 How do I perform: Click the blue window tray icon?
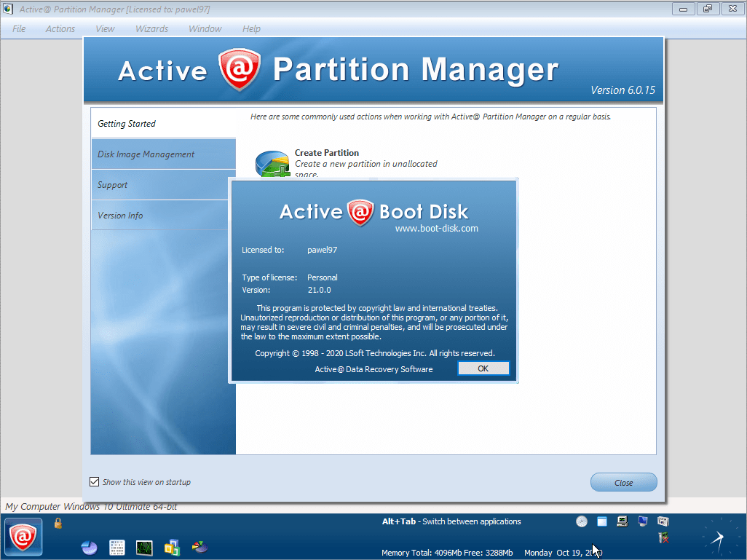coord(602,521)
